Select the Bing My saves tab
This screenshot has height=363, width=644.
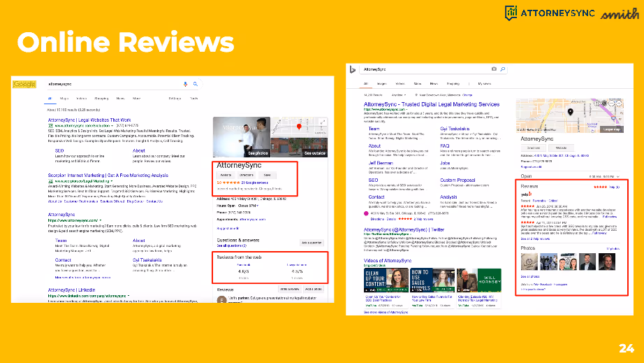coord(484,83)
